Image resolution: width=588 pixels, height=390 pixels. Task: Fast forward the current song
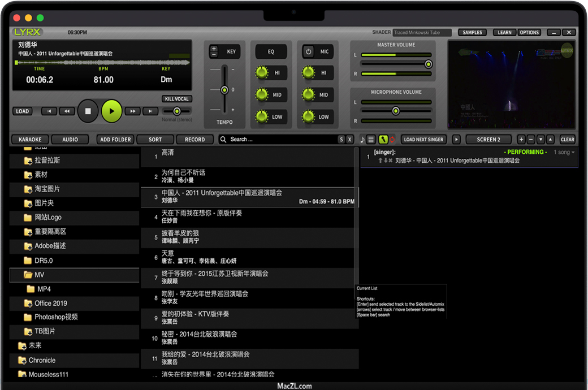click(132, 111)
